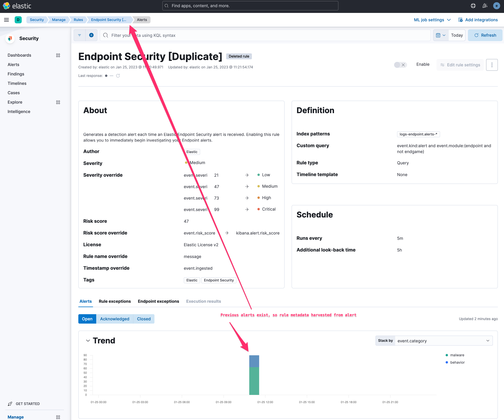Switch to the Rule exceptions tab
The height and width of the screenshot is (420, 504).
pos(115,301)
